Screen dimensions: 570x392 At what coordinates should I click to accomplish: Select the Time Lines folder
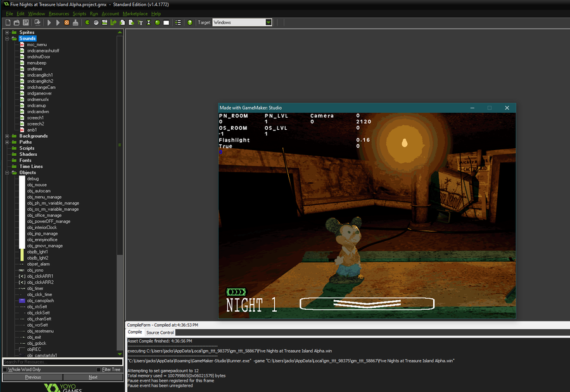31,167
